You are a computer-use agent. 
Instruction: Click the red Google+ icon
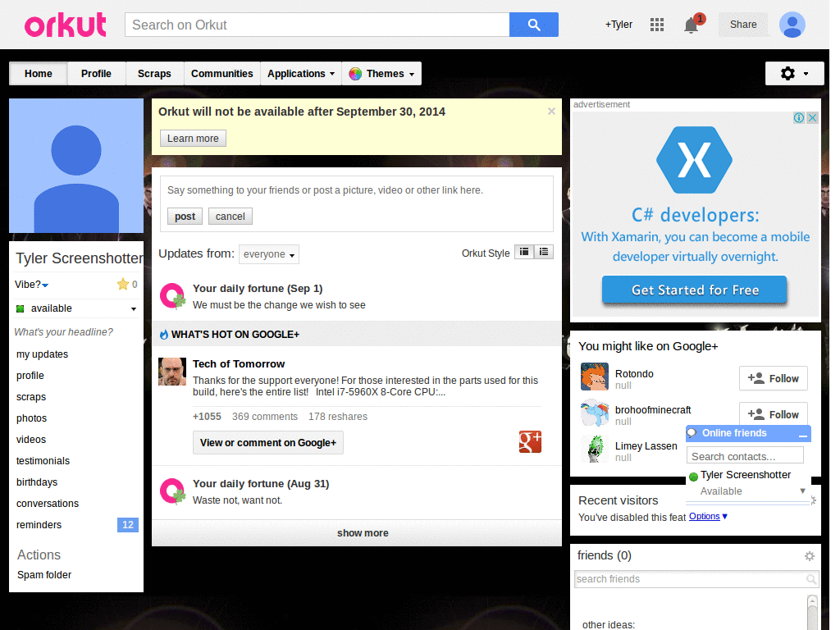point(530,442)
